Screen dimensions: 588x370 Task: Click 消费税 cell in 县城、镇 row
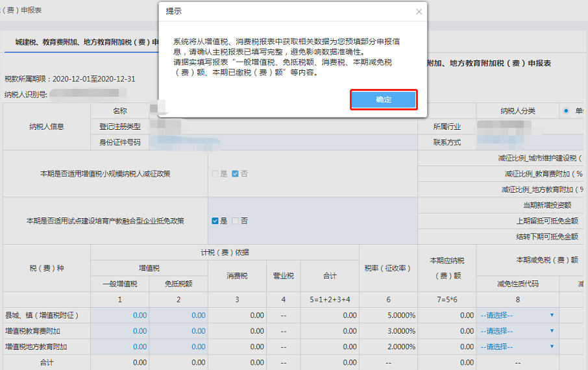237,315
